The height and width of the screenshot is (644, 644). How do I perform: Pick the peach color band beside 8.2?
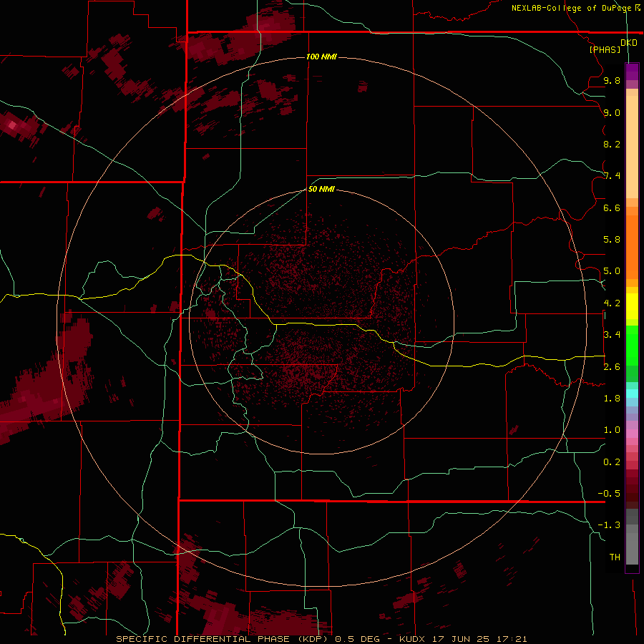pyautogui.click(x=632, y=147)
